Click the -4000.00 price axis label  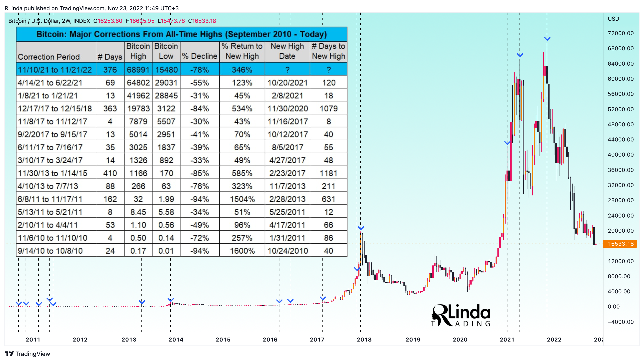(x=621, y=322)
